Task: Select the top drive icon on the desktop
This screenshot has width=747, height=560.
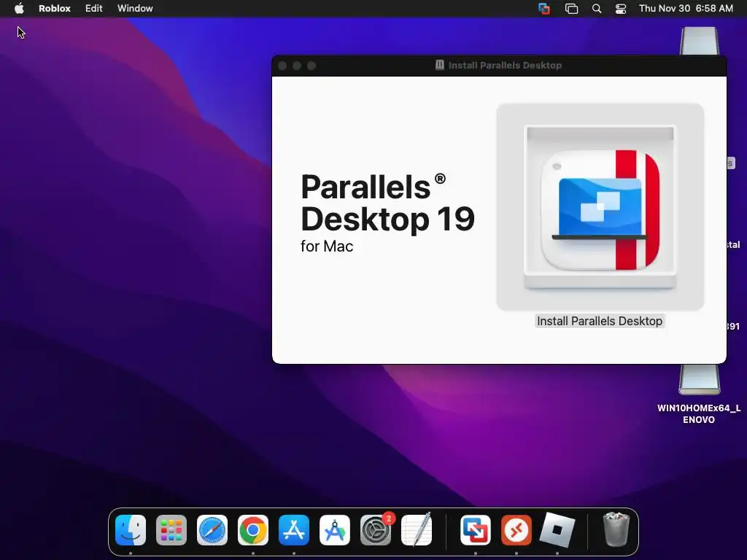Action: click(700, 41)
